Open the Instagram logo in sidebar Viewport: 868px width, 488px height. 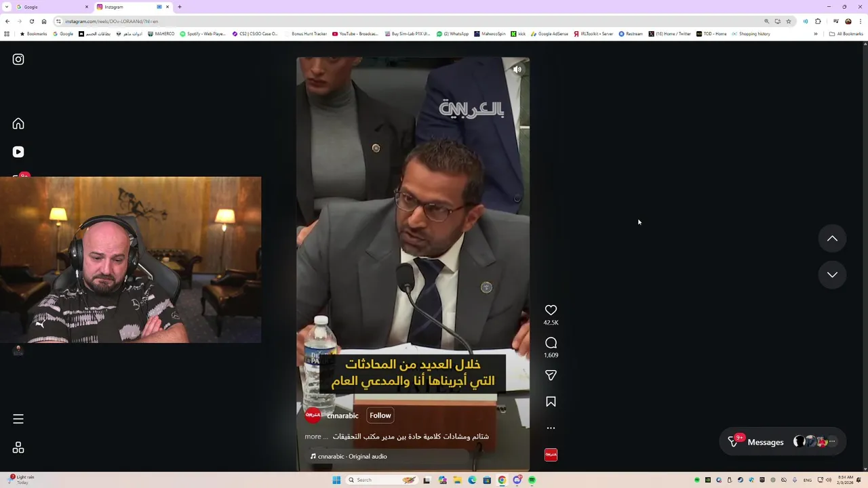[x=18, y=60]
